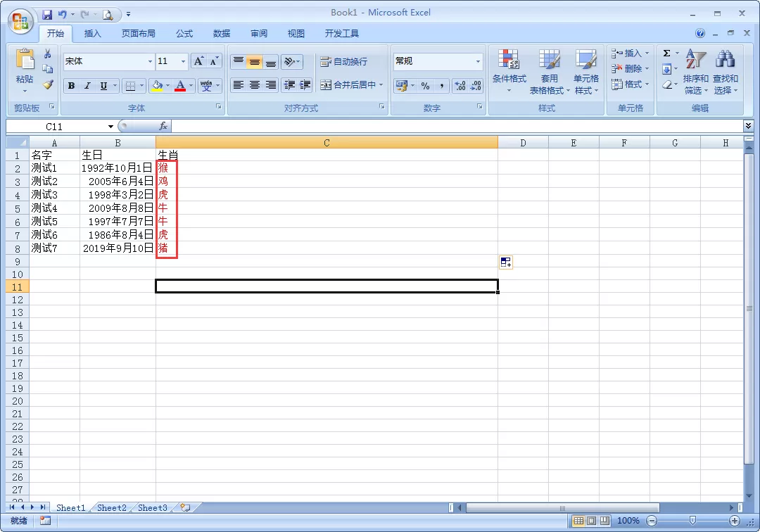Click 格式 cell format button

coord(630,84)
